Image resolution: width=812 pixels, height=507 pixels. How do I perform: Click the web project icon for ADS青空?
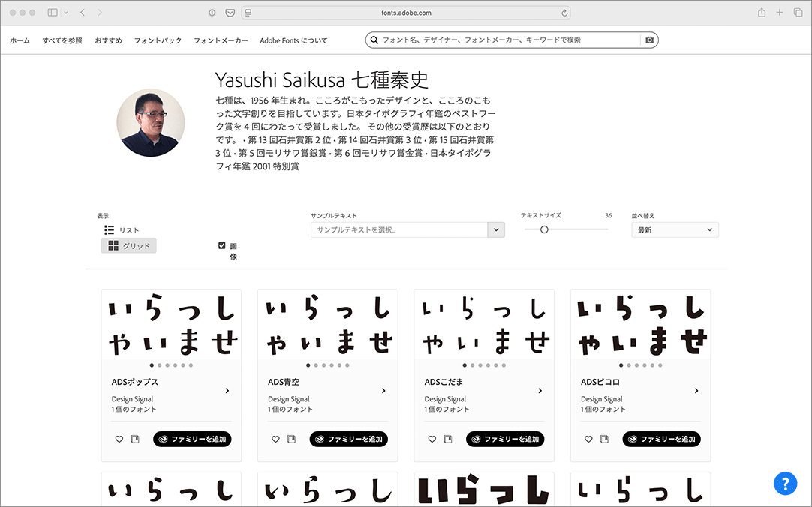tap(291, 439)
